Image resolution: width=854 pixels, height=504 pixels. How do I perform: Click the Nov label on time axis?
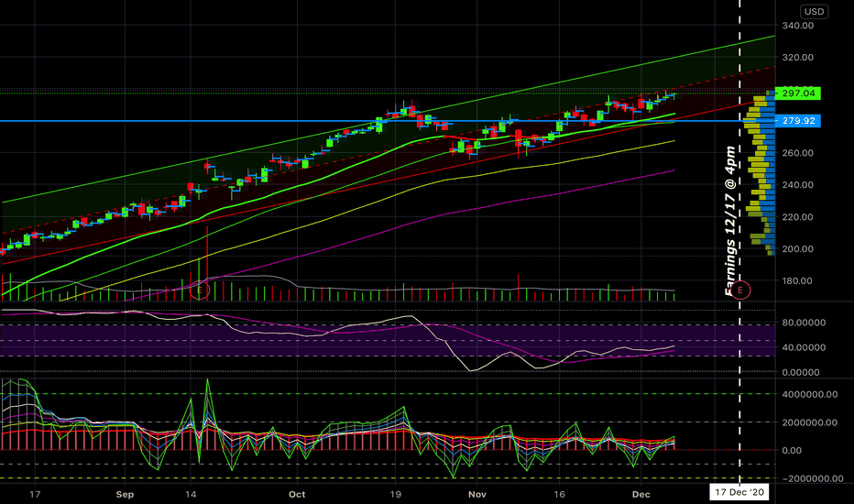(x=477, y=494)
